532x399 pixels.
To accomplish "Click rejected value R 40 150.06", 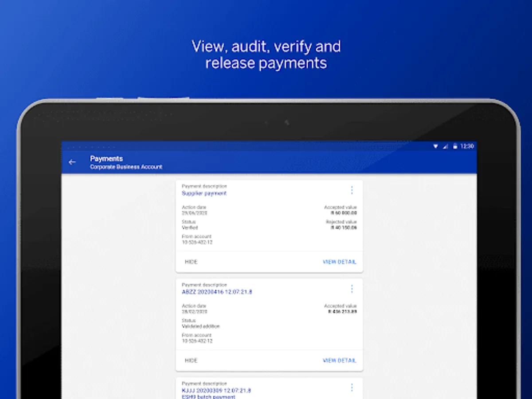I will (x=344, y=228).
